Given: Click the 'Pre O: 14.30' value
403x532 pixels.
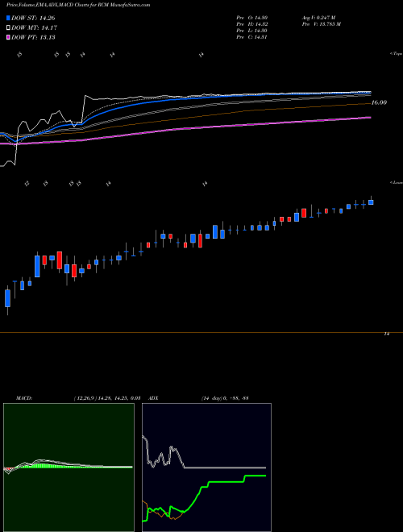Looking at the screenshot, I should [x=252, y=18].
